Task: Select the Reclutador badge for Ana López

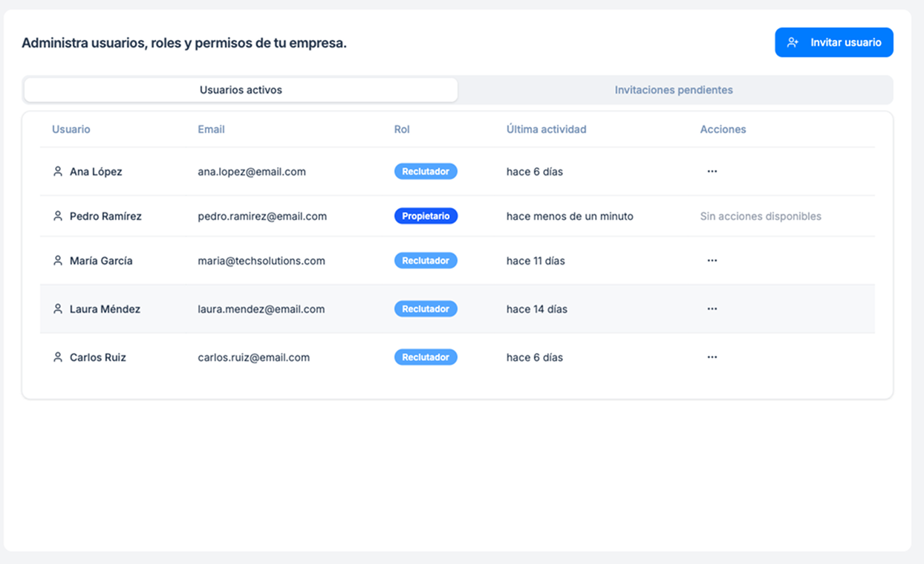Action: (426, 171)
